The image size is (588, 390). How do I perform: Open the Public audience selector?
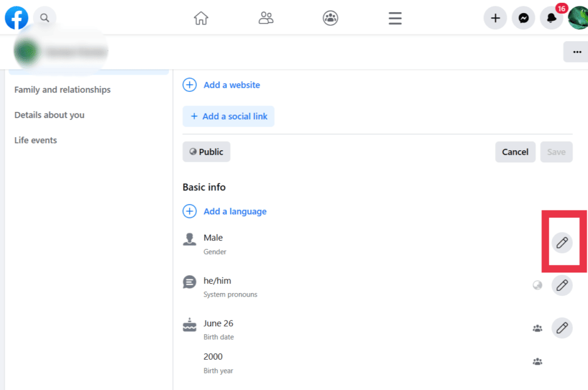pyautogui.click(x=206, y=152)
